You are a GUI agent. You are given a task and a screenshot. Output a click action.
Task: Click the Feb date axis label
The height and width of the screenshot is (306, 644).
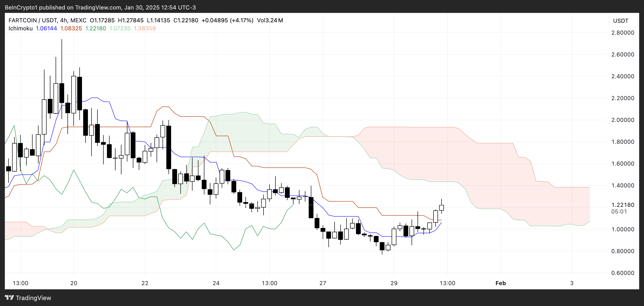pos(500,283)
